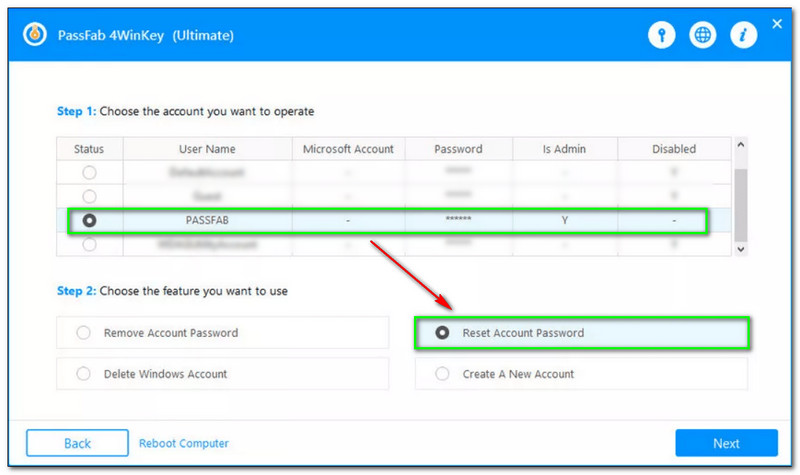This screenshot has width=800, height=475.
Task: Select the fourth account row radio button
Action: [x=90, y=244]
